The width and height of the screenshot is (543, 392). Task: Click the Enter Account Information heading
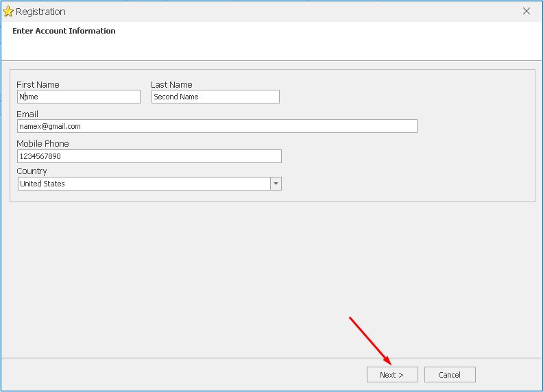(x=64, y=31)
